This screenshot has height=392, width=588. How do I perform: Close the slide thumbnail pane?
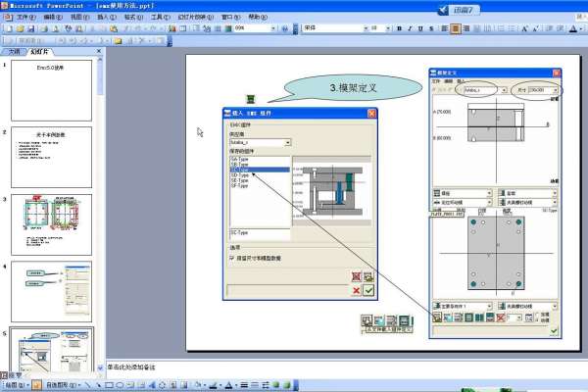click(x=99, y=51)
